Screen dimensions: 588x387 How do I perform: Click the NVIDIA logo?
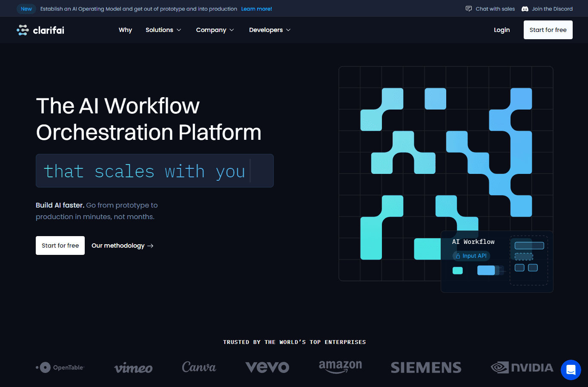coord(522,367)
